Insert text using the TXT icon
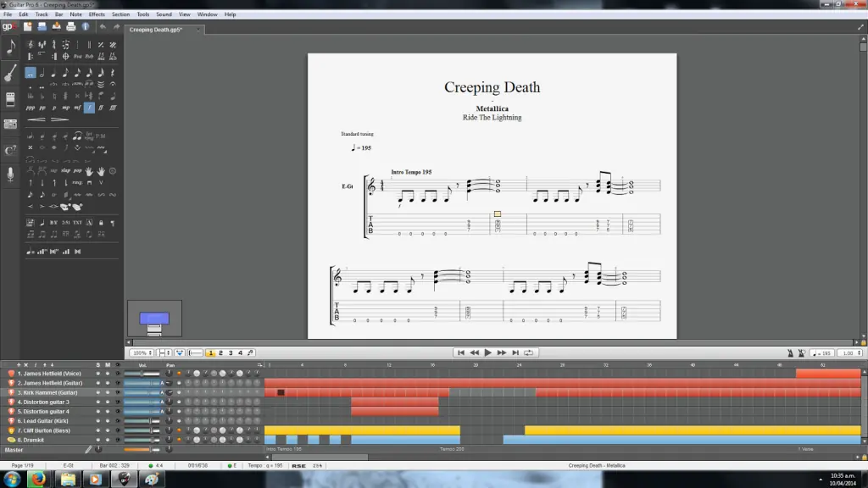Viewport: 868px width, 488px height. 77,223
